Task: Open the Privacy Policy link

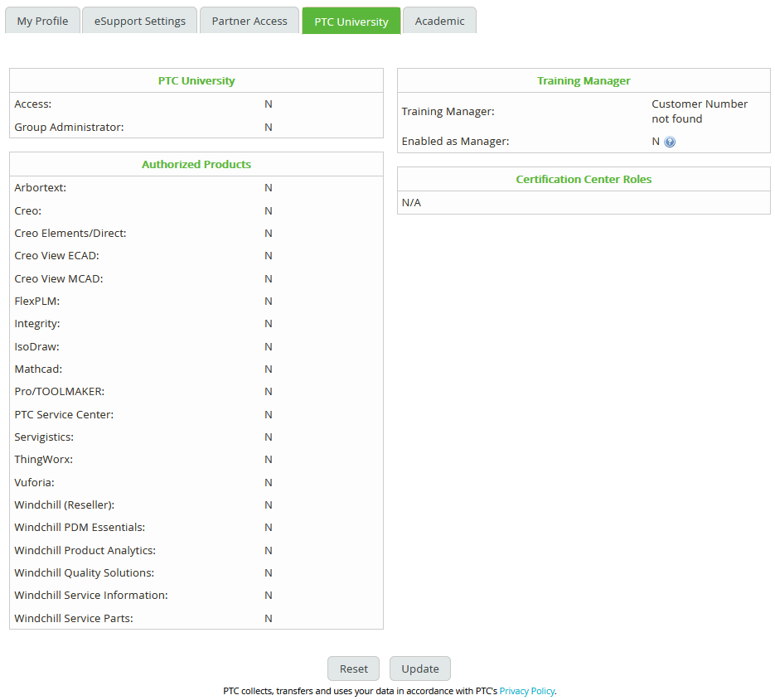Action: (x=526, y=690)
